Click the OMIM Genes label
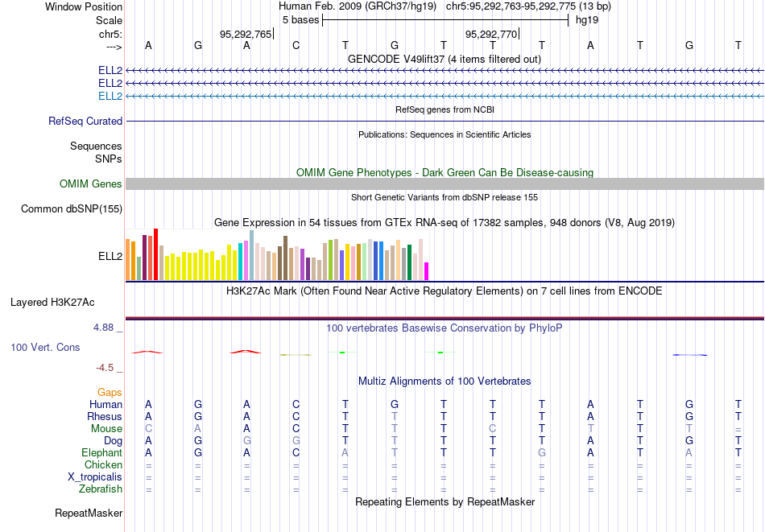The image size is (765, 532). click(91, 184)
